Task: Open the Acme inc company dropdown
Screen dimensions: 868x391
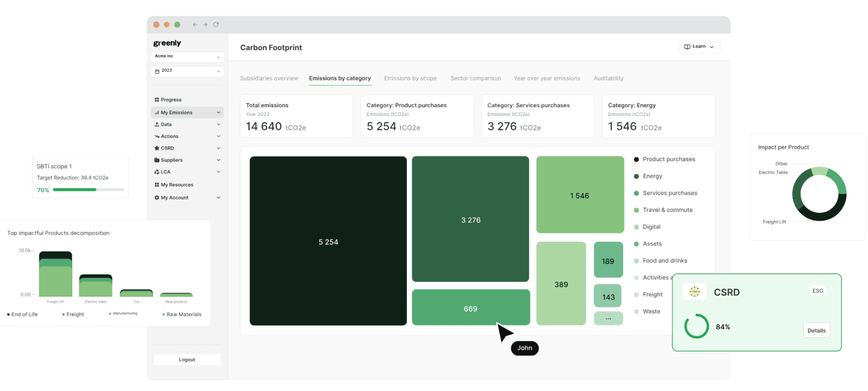Action: point(187,57)
